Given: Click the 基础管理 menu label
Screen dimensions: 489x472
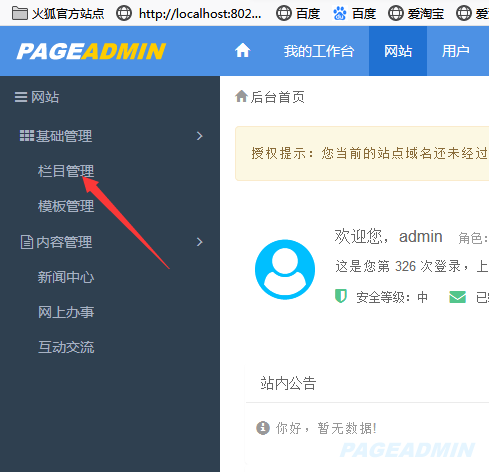Looking at the screenshot, I should [64, 136].
